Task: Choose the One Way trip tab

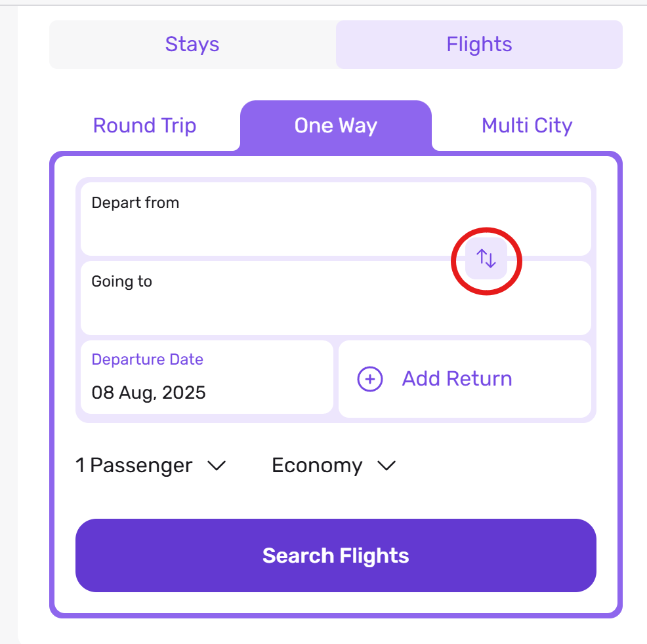Action: pyautogui.click(x=336, y=126)
